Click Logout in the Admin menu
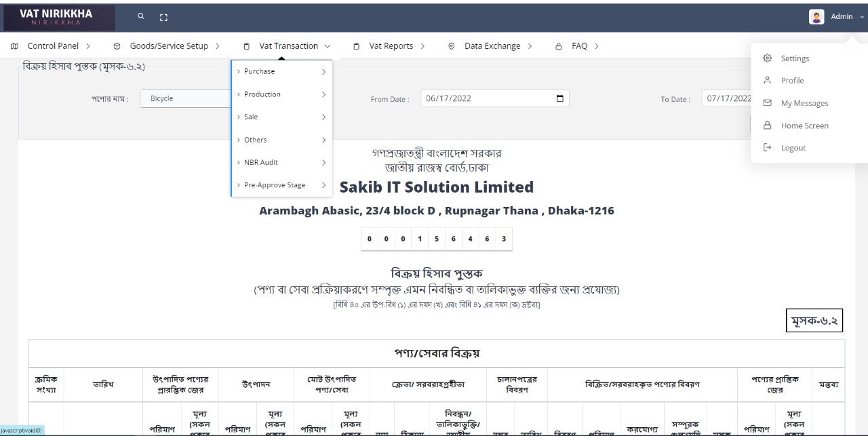This screenshot has height=436, width=868. pyautogui.click(x=793, y=147)
